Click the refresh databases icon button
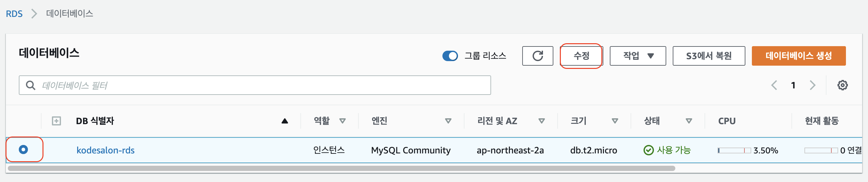868x182 pixels. click(537, 56)
